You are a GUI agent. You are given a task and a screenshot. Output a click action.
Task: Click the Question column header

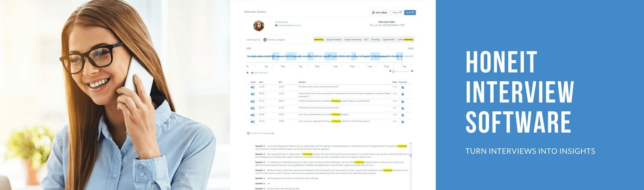(302, 82)
